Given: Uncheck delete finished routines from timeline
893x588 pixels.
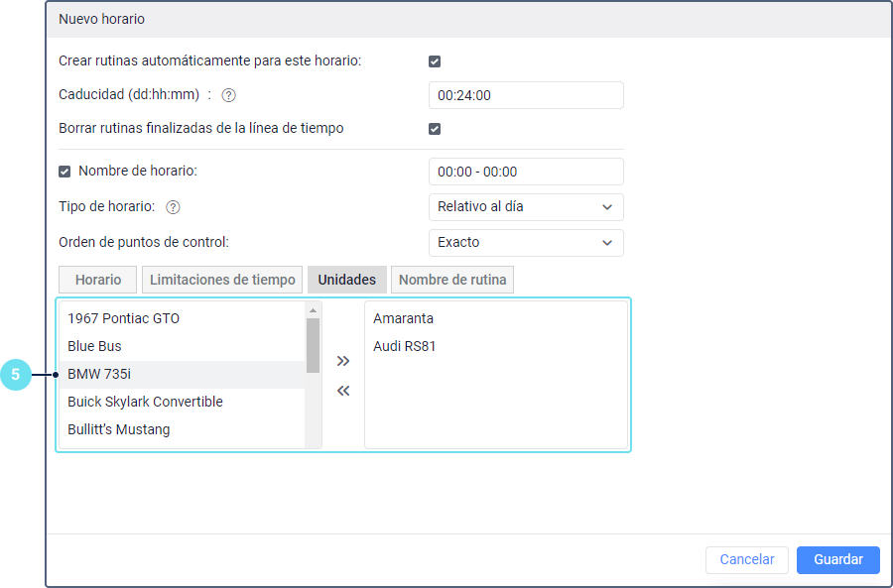Looking at the screenshot, I should [435, 129].
